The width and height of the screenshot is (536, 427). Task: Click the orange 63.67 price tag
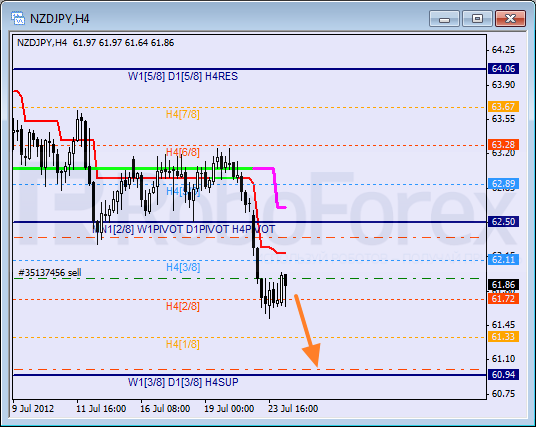coord(503,107)
